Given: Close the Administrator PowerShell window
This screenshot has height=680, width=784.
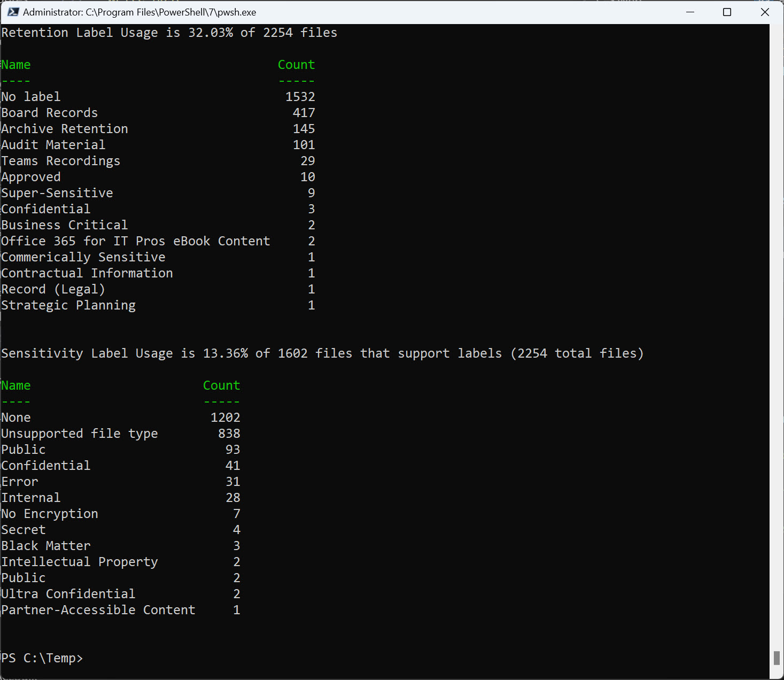Looking at the screenshot, I should 765,12.
